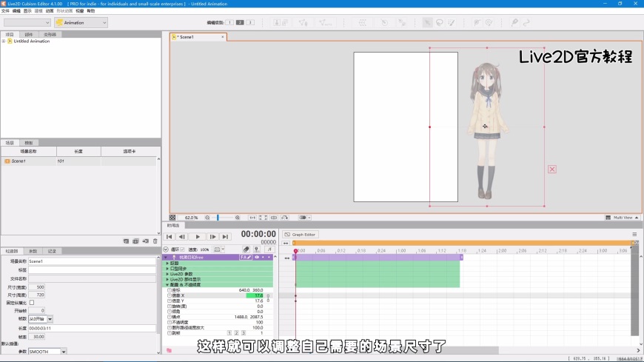
Task: Click the clip icon in timeline toolbar
Action: pyautogui.click(x=246, y=249)
